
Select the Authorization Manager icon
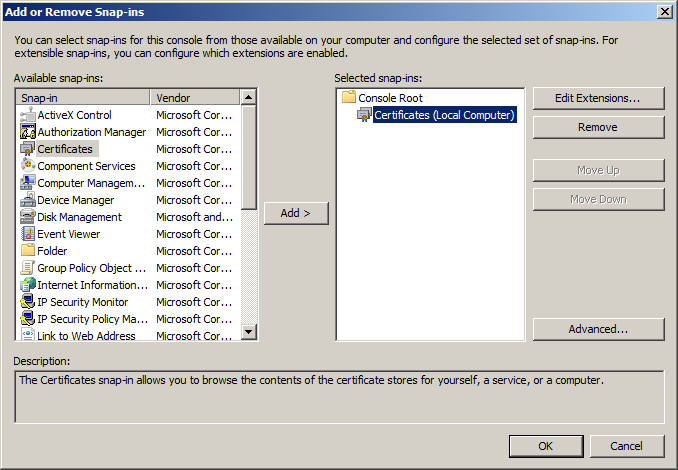pyautogui.click(x=28, y=132)
